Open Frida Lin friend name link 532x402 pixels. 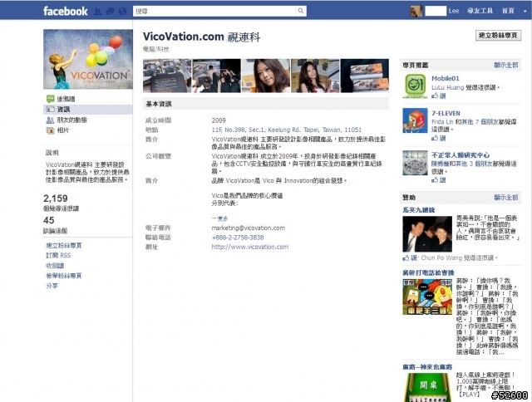[442, 122]
